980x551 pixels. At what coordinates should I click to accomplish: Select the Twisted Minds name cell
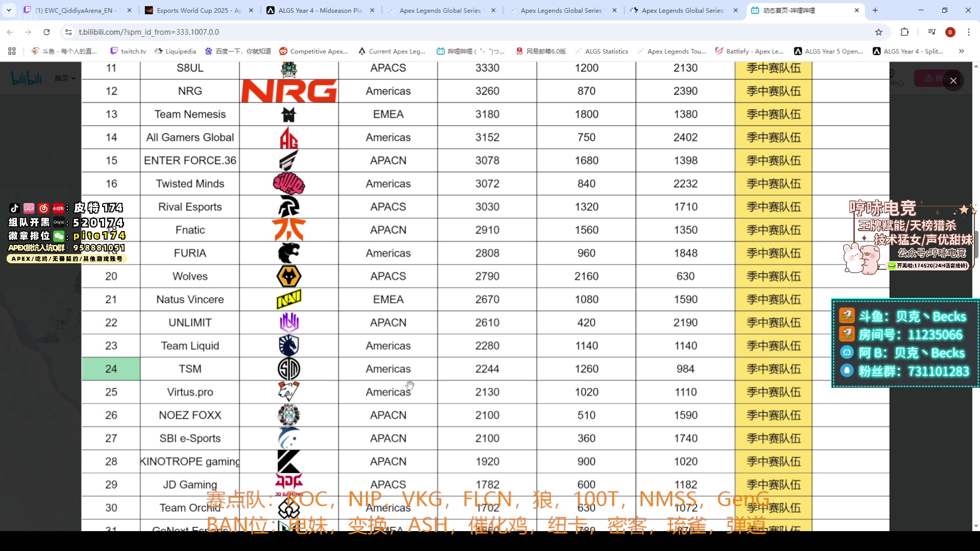click(x=190, y=184)
